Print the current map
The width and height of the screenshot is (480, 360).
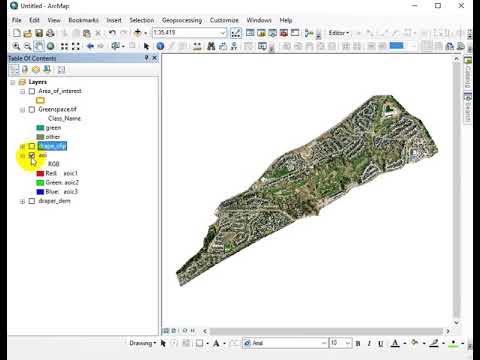pyautogui.click(x=50, y=33)
